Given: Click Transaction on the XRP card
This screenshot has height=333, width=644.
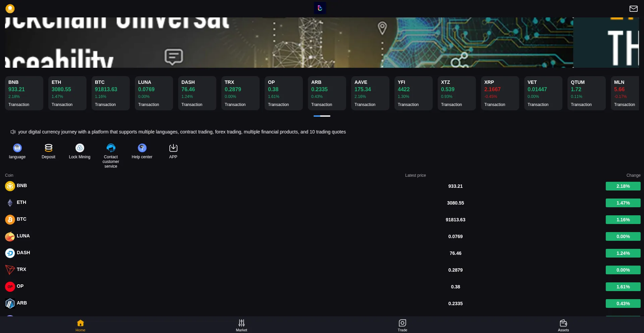Looking at the screenshot, I should [494, 105].
